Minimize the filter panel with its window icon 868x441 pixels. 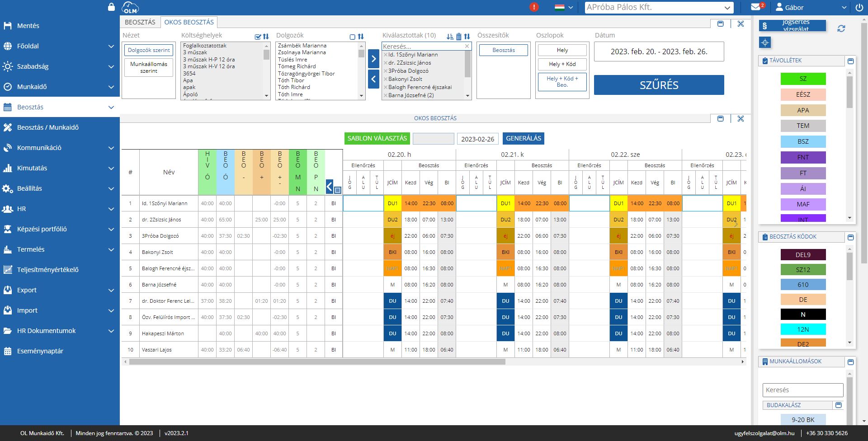[x=721, y=23]
